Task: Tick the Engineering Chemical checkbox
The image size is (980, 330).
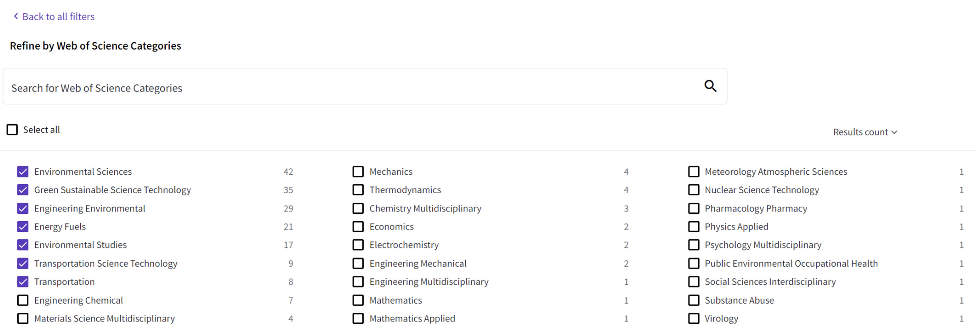Action: click(x=23, y=300)
